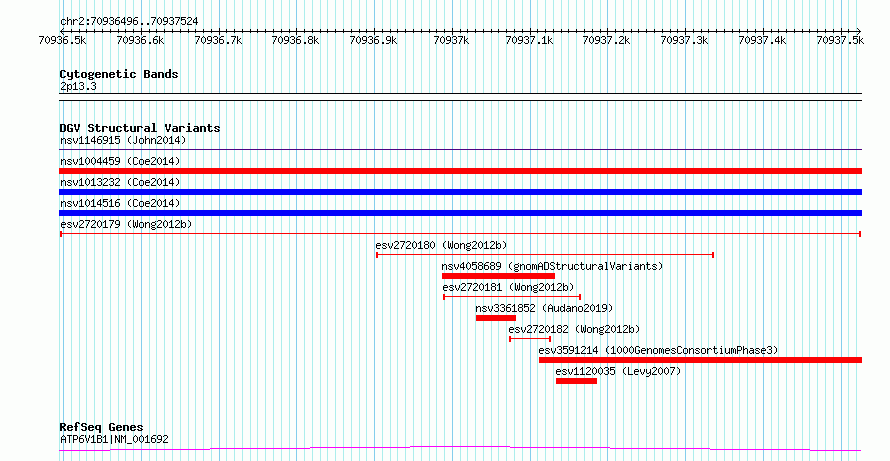Select the esv2720181 red span line
This screenshot has height=461, width=890.
512,297
